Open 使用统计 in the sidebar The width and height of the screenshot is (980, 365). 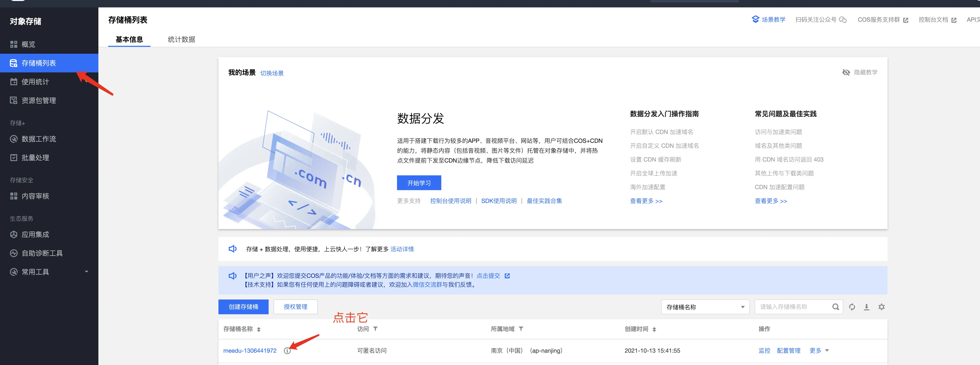click(x=49, y=82)
